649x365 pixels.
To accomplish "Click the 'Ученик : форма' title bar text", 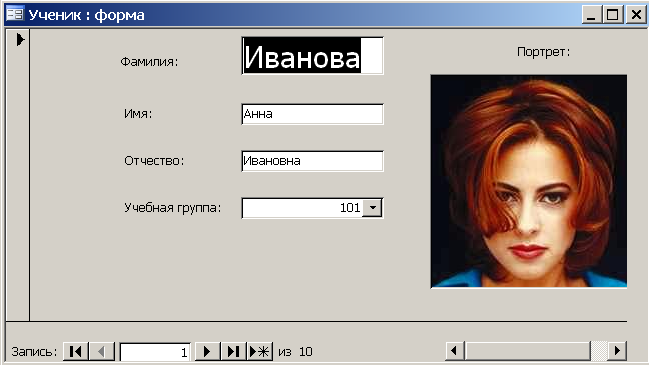I will click(87, 15).
